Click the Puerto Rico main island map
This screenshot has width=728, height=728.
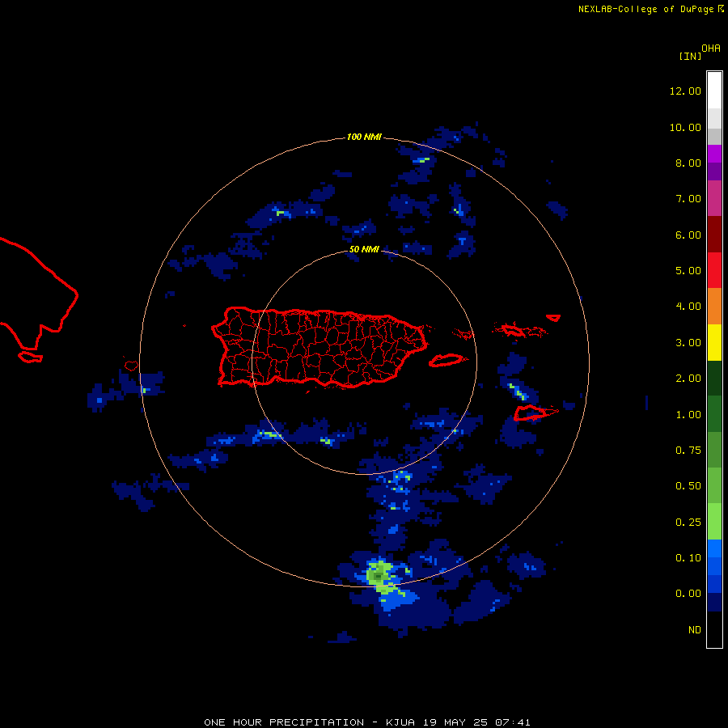[320, 347]
